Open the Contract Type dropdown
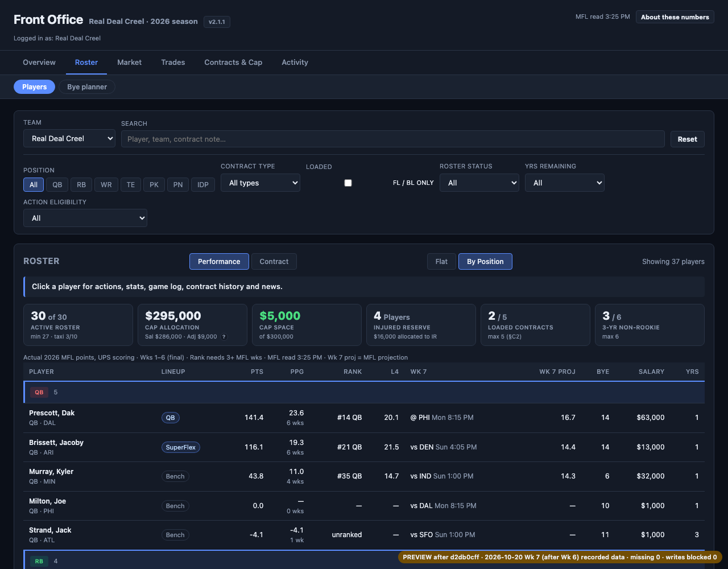 click(260, 183)
